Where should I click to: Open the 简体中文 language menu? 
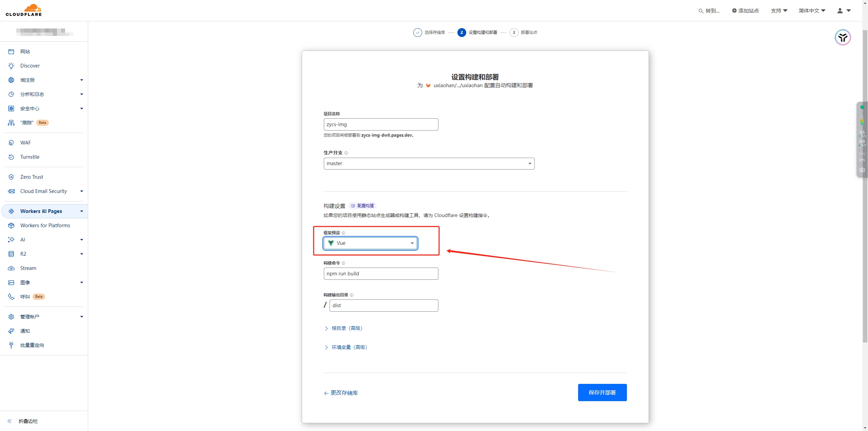812,11
